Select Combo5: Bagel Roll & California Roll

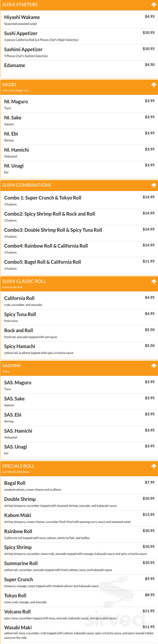[x=79, y=265]
